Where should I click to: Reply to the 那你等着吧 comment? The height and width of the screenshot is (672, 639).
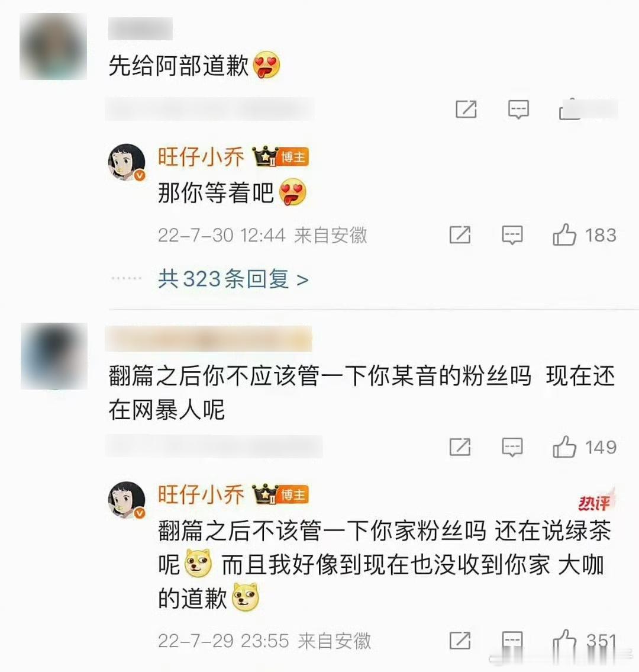point(512,235)
